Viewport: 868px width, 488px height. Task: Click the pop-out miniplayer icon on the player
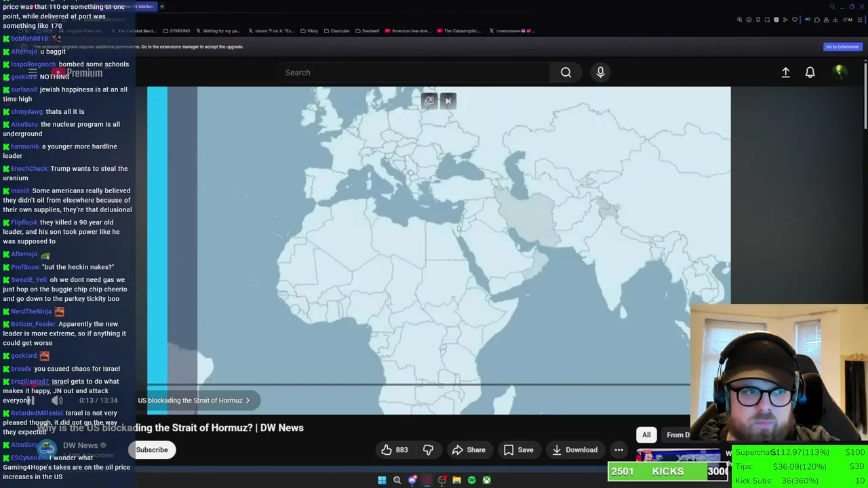pos(429,101)
